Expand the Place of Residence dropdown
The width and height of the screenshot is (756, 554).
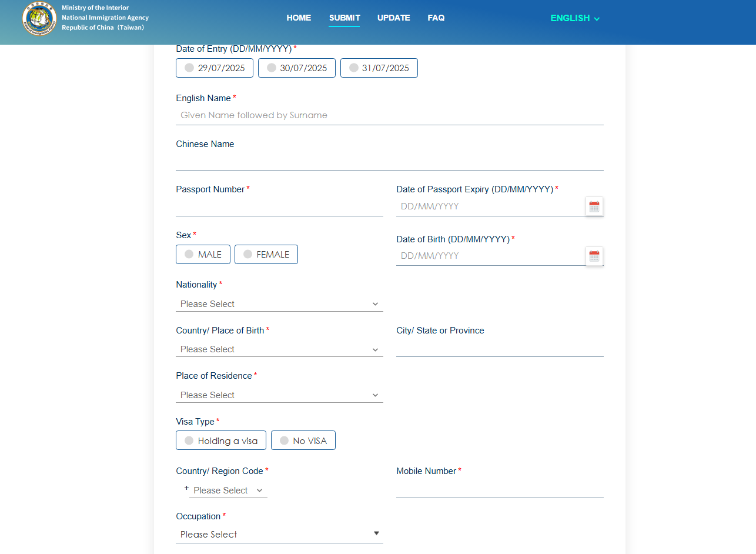point(279,395)
